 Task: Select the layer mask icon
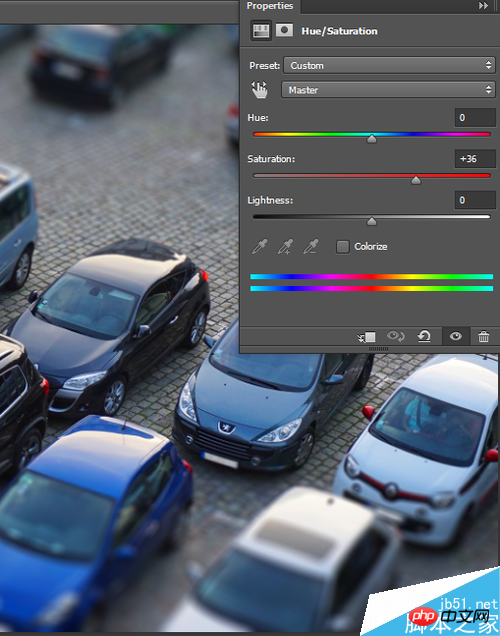click(284, 30)
